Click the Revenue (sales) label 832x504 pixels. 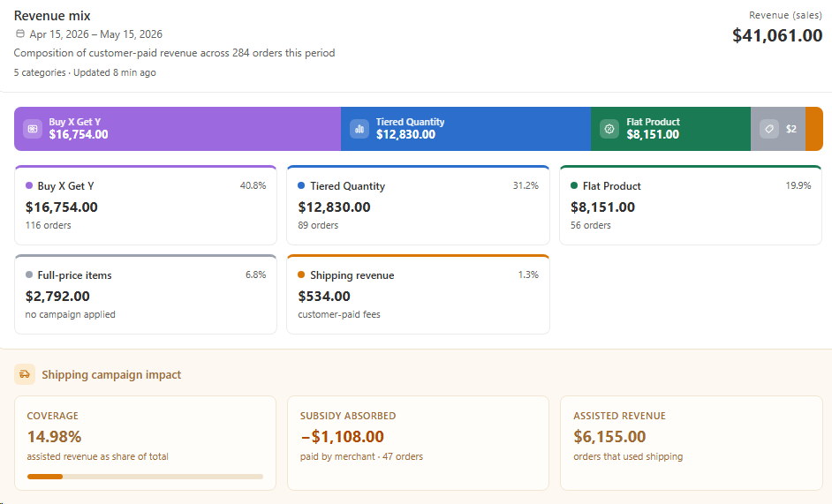click(785, 15)
